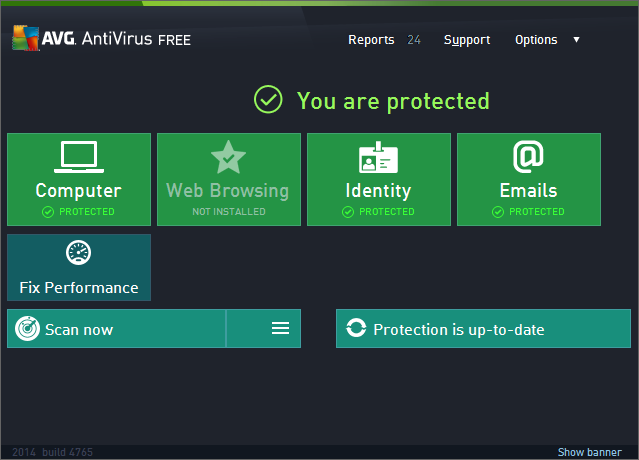Click the Reports count 24
639x460 pixels.
pos(414,40)
